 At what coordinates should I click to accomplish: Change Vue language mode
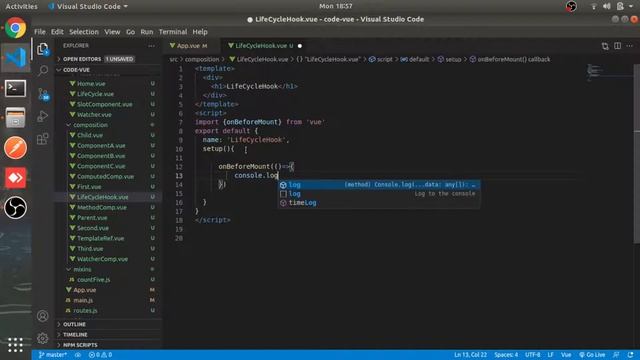(566, 355)
